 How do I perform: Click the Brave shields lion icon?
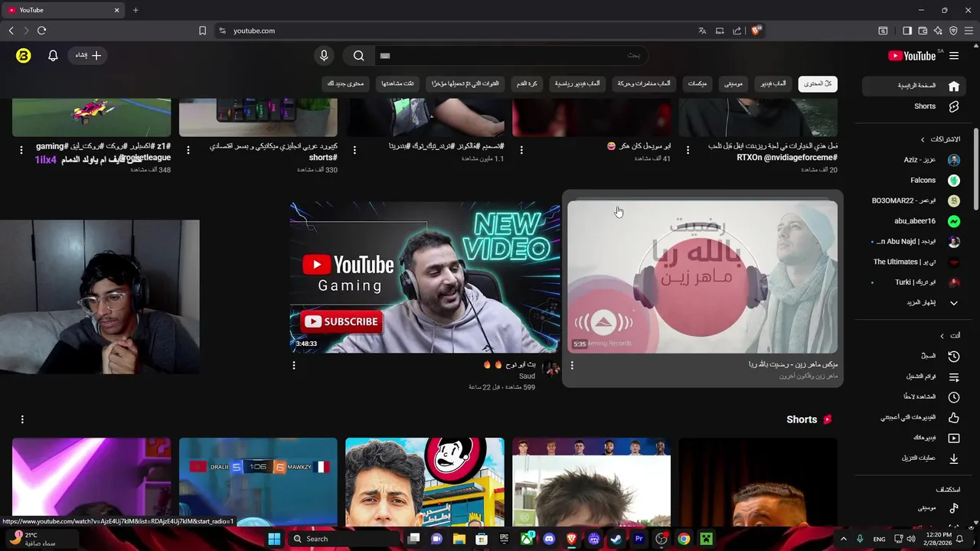[x=756, y=31]
